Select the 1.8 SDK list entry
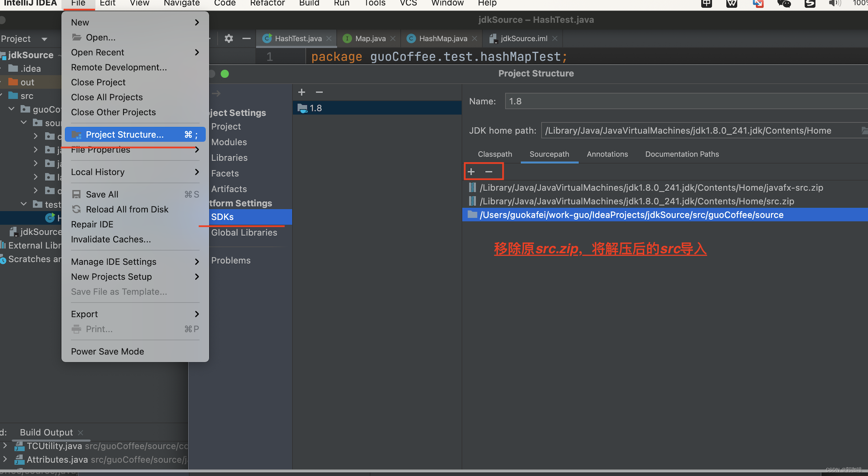 (377, 108)
